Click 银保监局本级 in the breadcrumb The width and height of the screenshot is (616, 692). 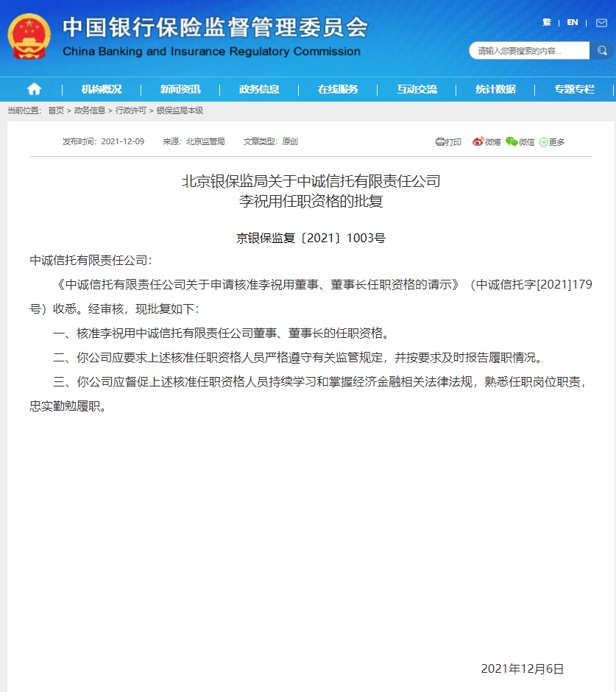(x=180, y=110)
